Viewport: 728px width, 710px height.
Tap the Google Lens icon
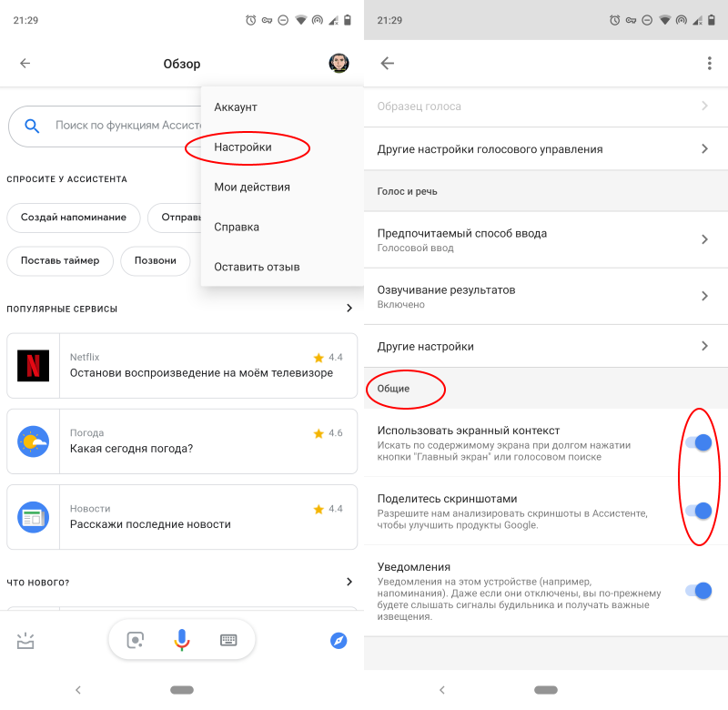coord(135,640)
